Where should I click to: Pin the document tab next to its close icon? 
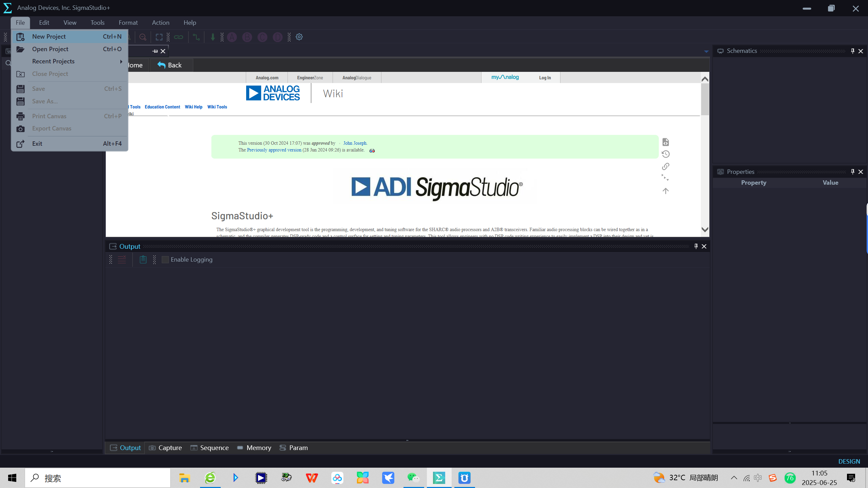155,51
